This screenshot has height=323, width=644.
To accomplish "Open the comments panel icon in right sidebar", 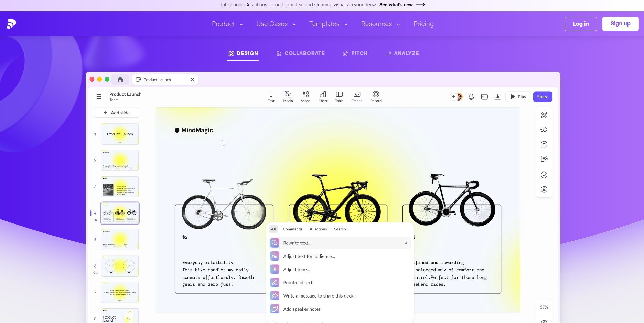I will point(544,144).
